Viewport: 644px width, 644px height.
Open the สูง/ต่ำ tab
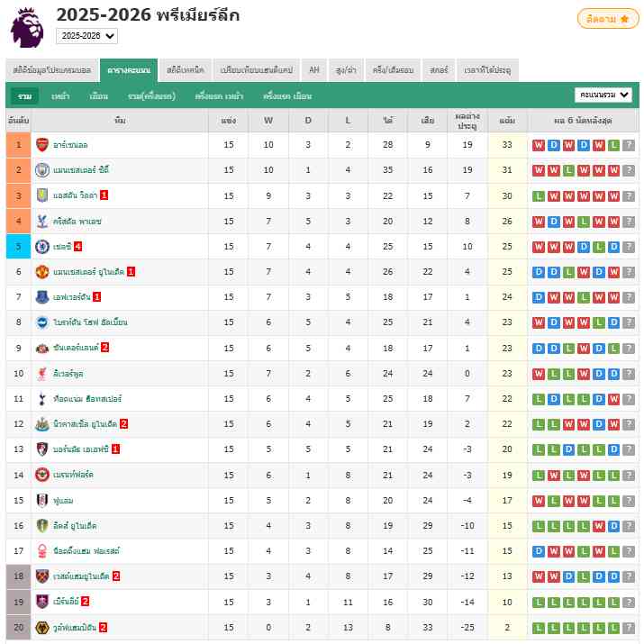click(x=346, y=70)
